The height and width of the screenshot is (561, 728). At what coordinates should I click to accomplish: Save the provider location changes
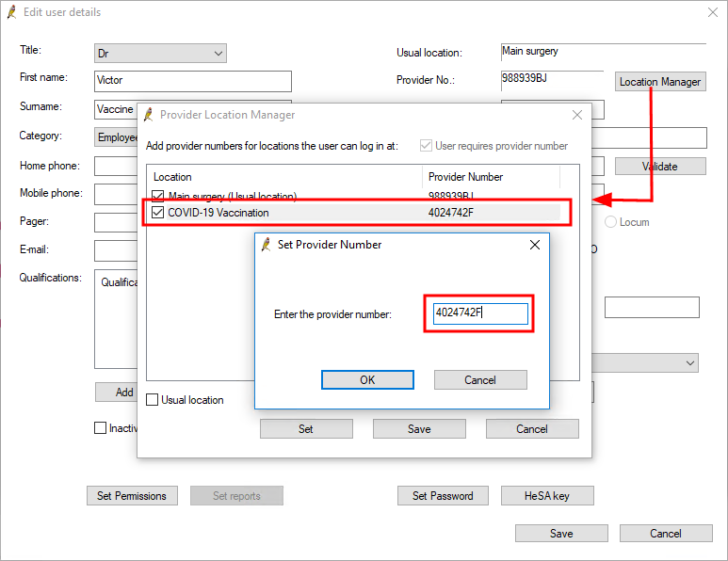[419, 428]
